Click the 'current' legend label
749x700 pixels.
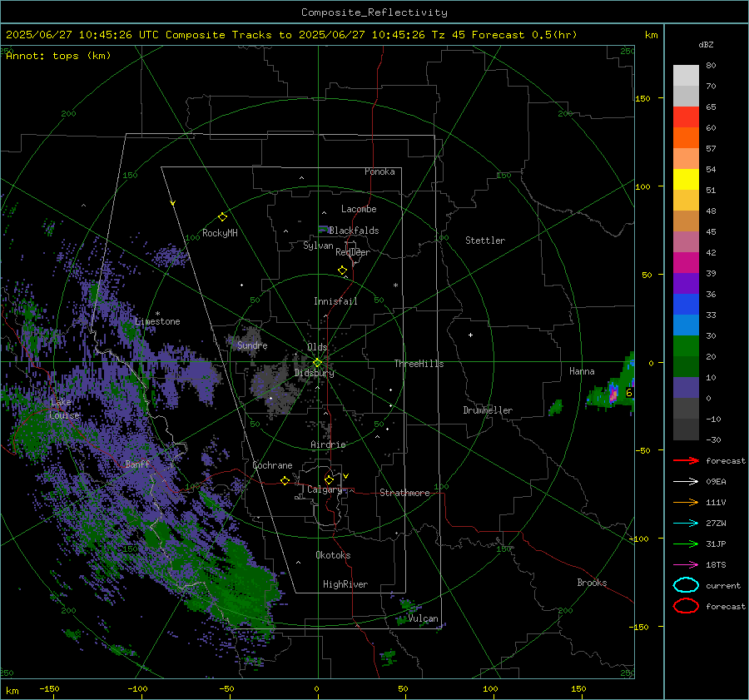coord(723,586)
